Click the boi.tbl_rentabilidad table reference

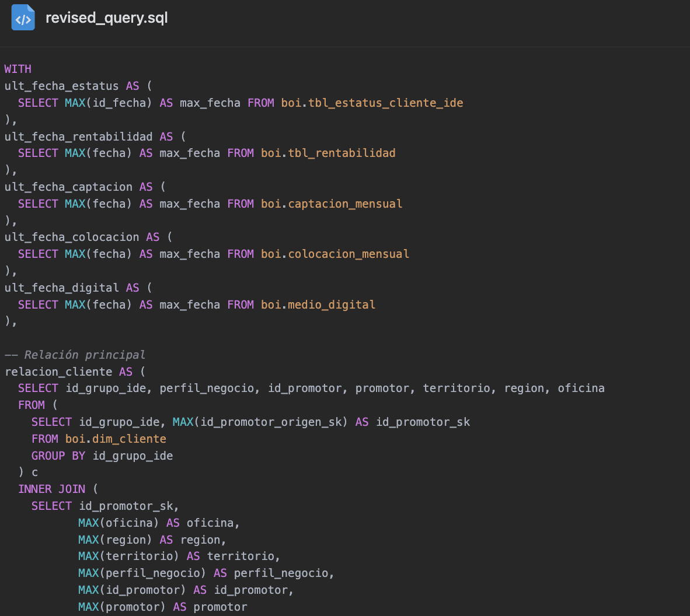328,153
